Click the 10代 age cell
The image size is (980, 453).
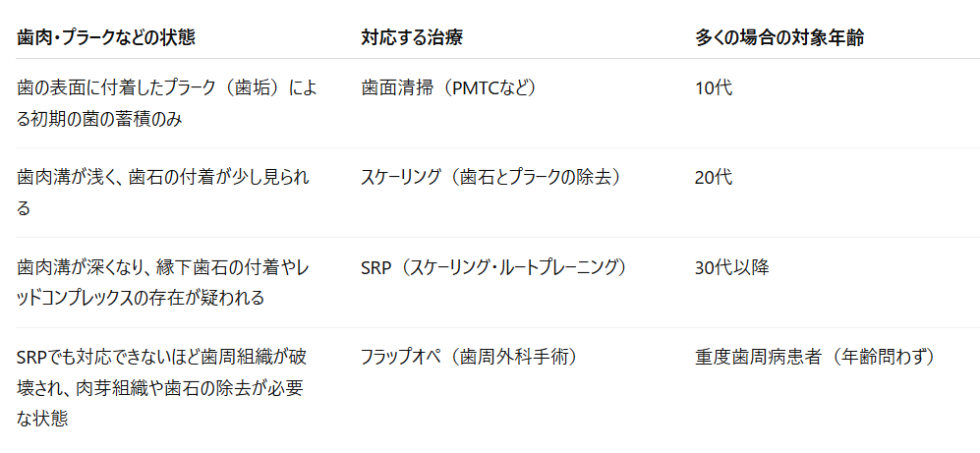point(713,88)
